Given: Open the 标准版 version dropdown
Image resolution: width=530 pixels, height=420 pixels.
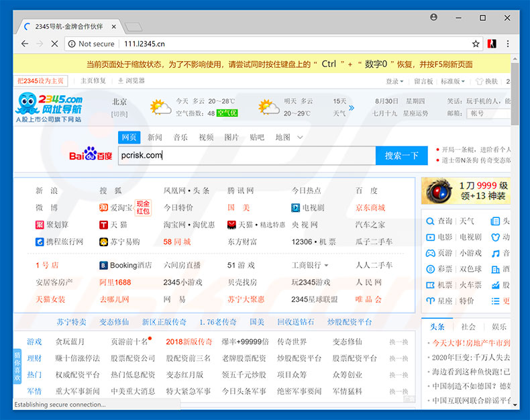Looking at the screenshot, I should (453, 81).
